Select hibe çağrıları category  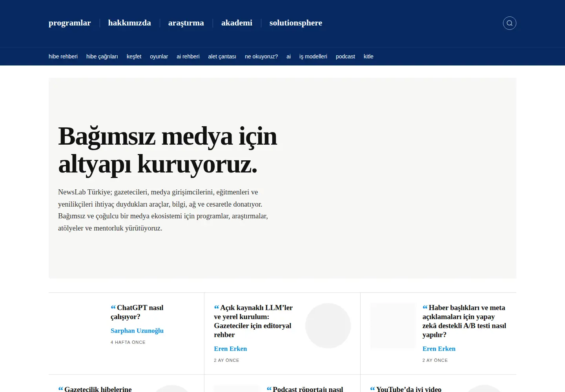pyautogui.click(x=102, y=56)
